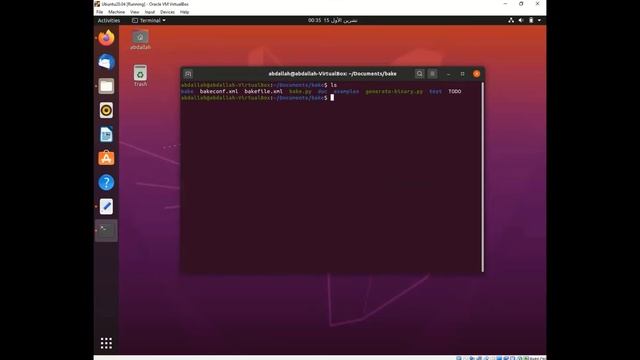Open the Terminal hamburger menu

pyautogui.click(x=432, y=74)
